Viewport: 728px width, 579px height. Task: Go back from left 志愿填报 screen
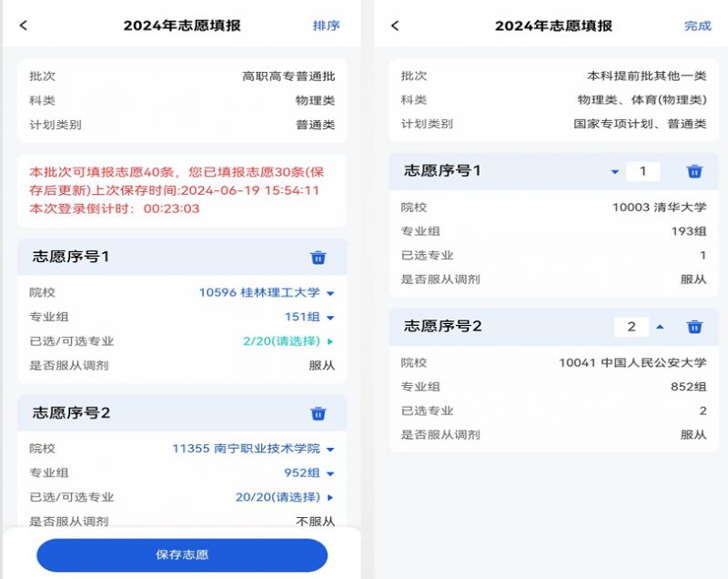pyautogui.click(x=24, y=25)
